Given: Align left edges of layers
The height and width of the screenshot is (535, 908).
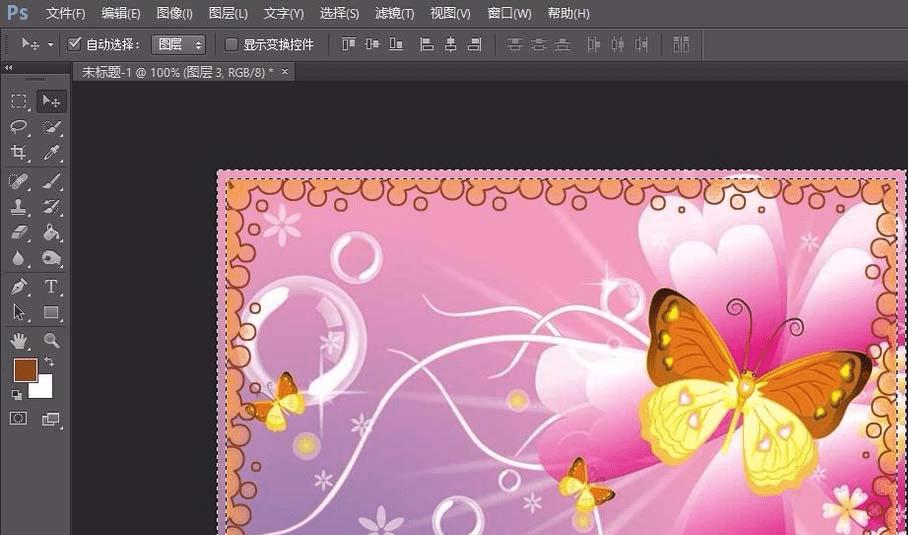Looking at the screenshot, I should click(x=427, y=44).
